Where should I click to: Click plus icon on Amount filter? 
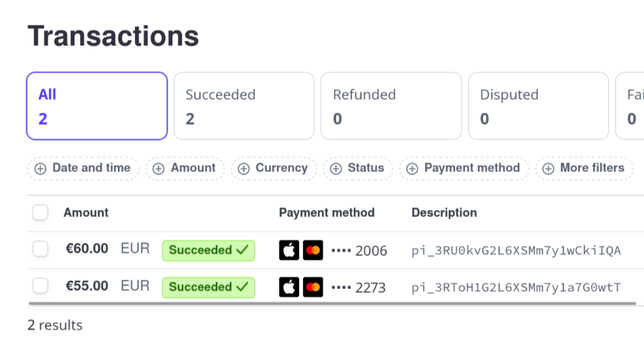[159, 169]
